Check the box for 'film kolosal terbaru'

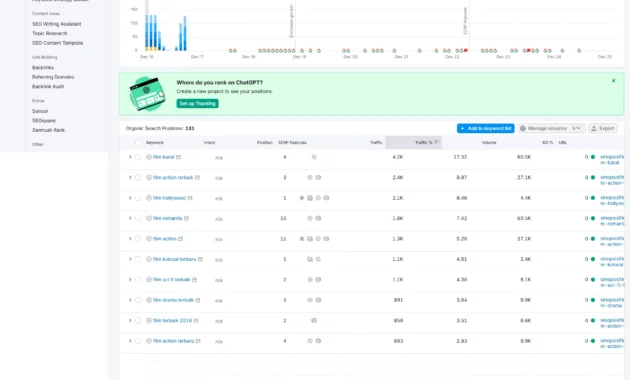138,259
